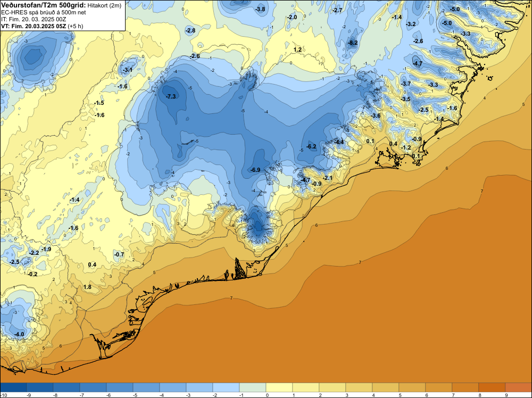
Task: Select the legend swatch between 8 and 9
Action: 492,387
